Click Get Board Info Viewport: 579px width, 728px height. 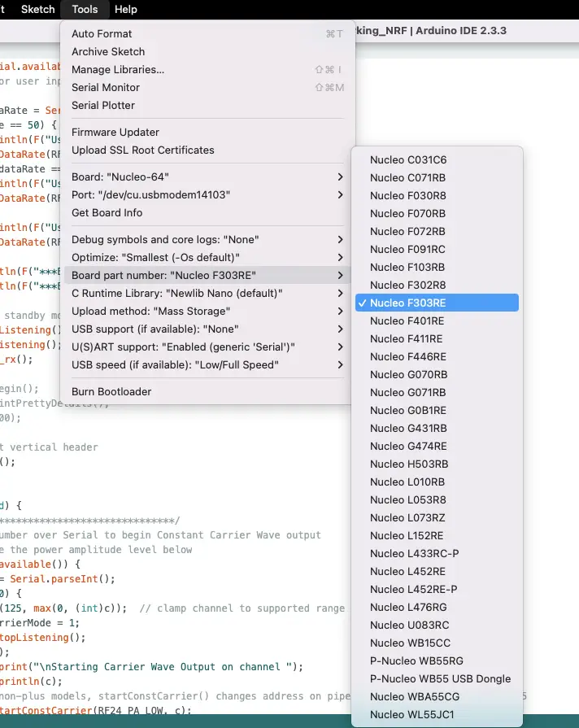(x=207, y=212)
